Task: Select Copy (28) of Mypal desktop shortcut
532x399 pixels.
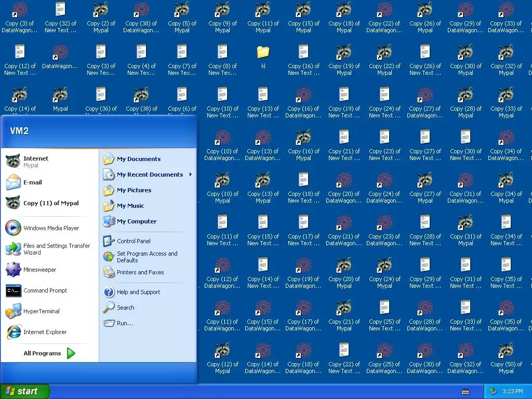Action: (465, 102)
